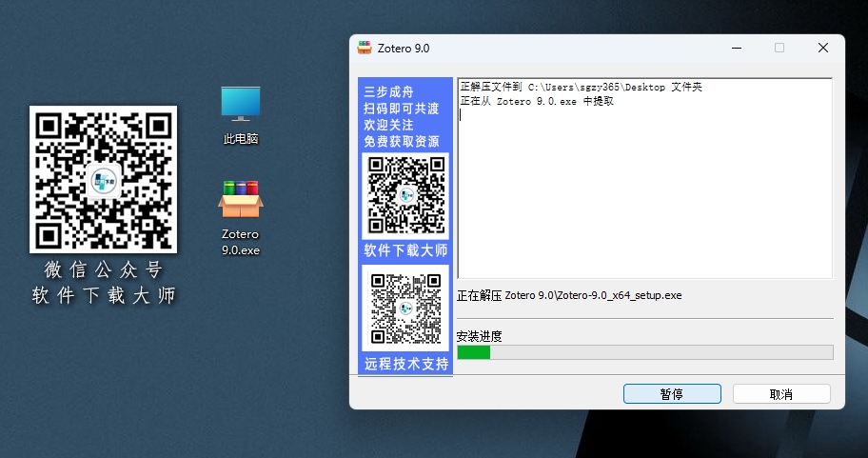Click the 安装进度 progress bar
The image size is (868, 458).
(x=645, y=352)
